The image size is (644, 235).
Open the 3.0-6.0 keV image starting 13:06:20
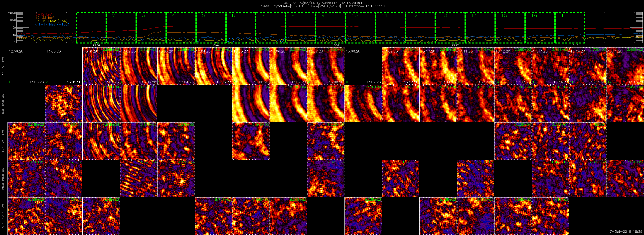289,66
